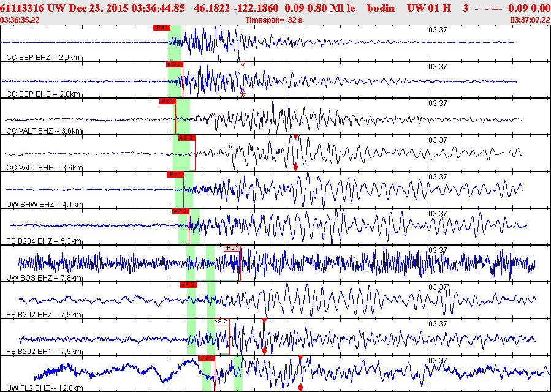Click the UW SOS EHZ -- 7.8km channel label

44,278
